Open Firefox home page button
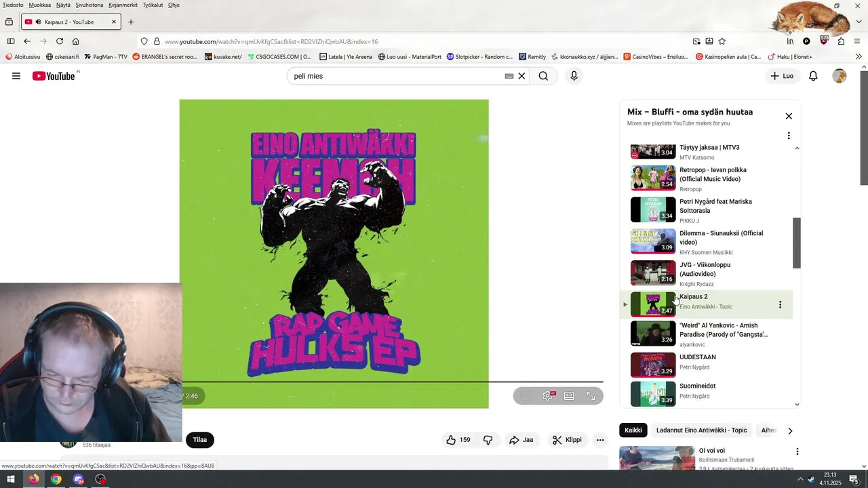 [75, 41]
